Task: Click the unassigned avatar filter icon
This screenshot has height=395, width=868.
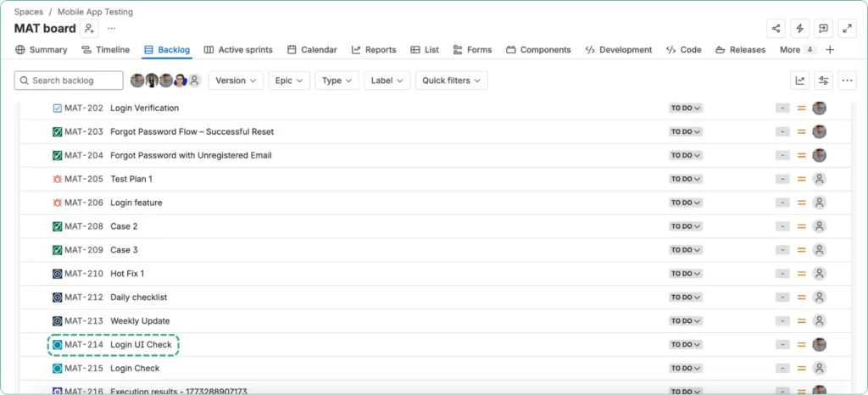Action: 194,81
